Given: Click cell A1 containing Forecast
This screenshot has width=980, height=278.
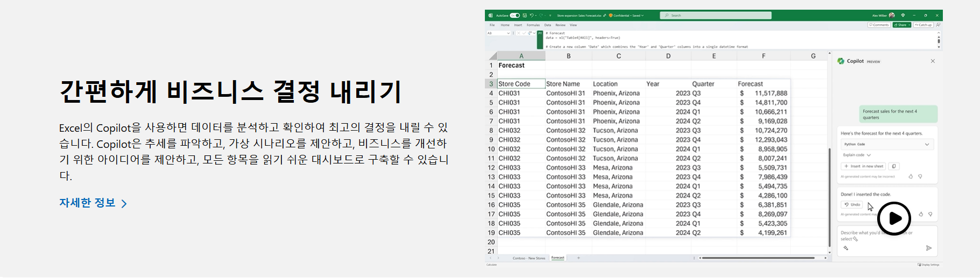Looking at the screenshot, I should [x=521, y=65].
